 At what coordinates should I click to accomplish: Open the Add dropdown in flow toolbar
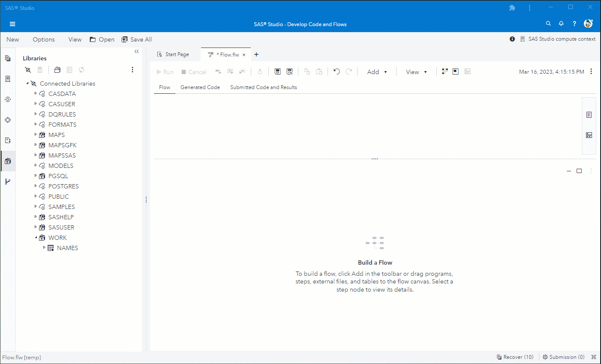[377, 72]
